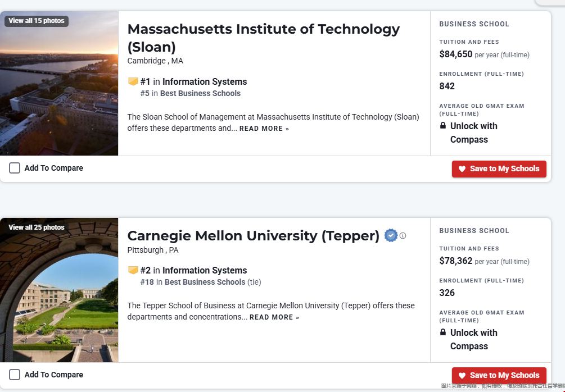The image size is (565, 392).
Task: Click lock icon in Carnegie Mellon GMAT section
Action: [443, 332]
